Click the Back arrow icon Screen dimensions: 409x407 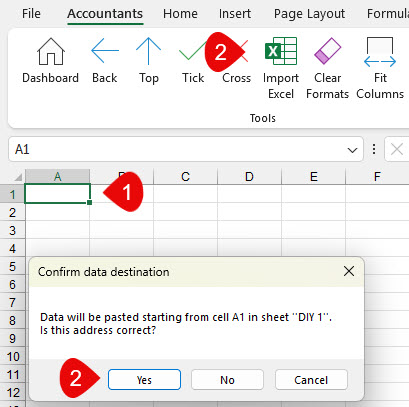(x=105, y=51)
